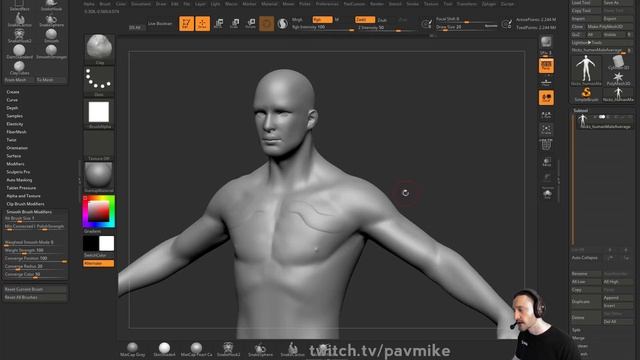Open the StartupMaterial sphere selector

[x=99, y=177]
